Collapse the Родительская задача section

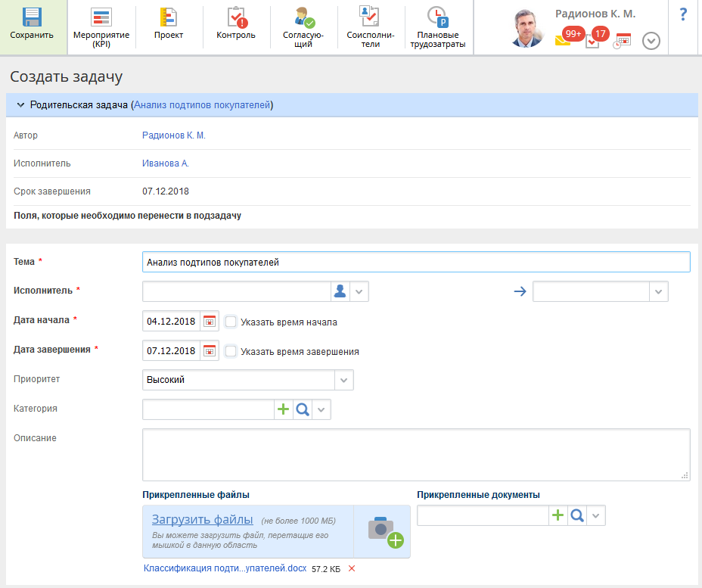[20, 105]
